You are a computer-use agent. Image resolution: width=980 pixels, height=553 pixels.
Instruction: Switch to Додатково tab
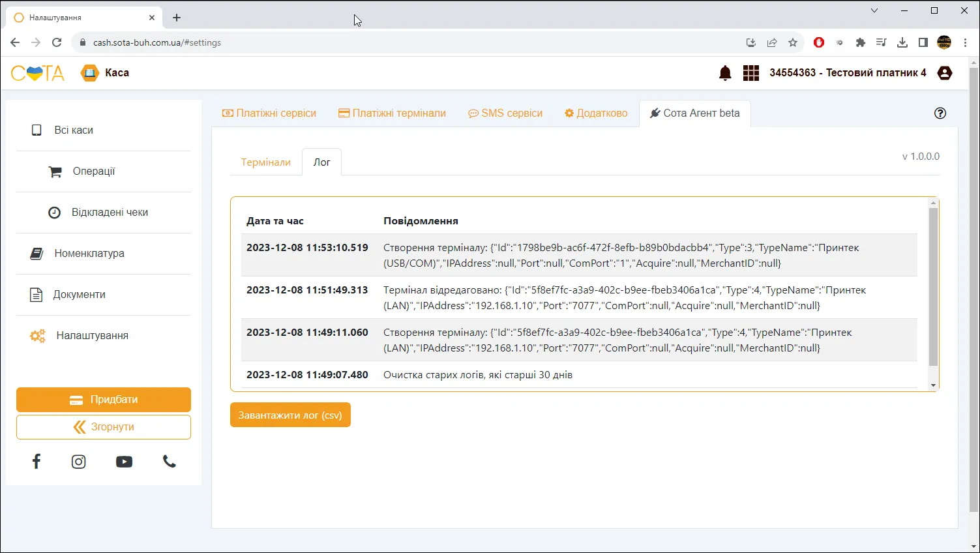click(596, 113)
